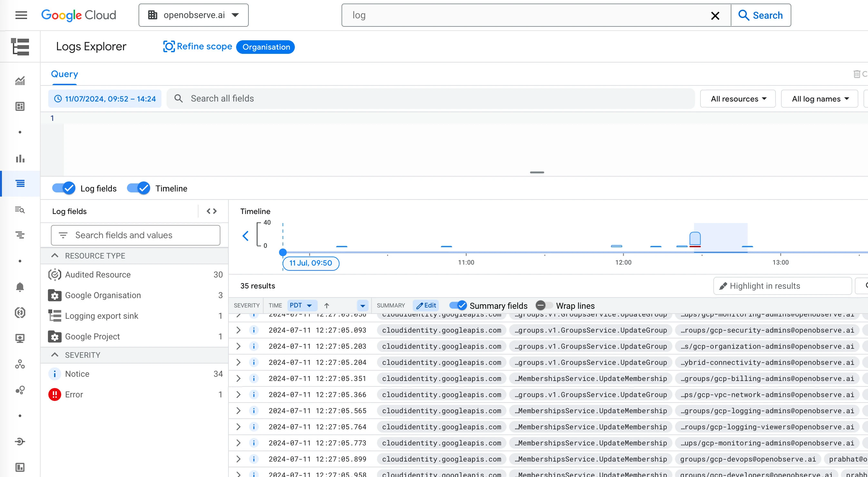Click the Refine scope icon button
The image size is (868, 477).
click(x=169, y=47)
